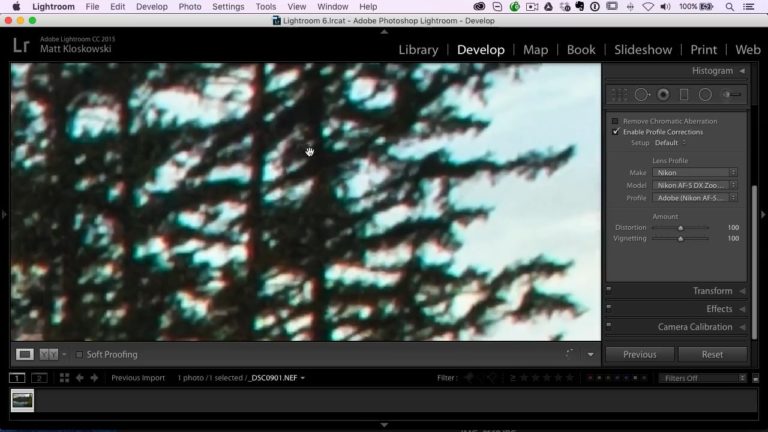Viewport: 768px width, 432px height.
Task: Open the Notification Center icon
Action: tap(748, 7)
